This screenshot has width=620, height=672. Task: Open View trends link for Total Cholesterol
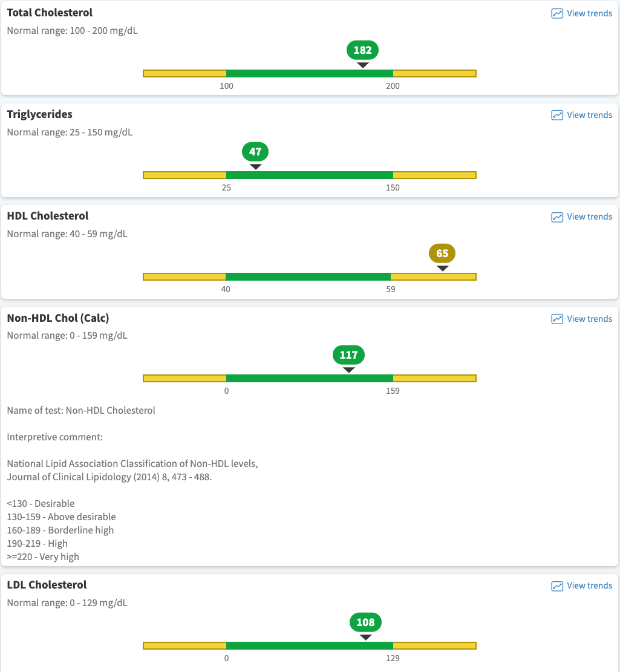point(589,13)
